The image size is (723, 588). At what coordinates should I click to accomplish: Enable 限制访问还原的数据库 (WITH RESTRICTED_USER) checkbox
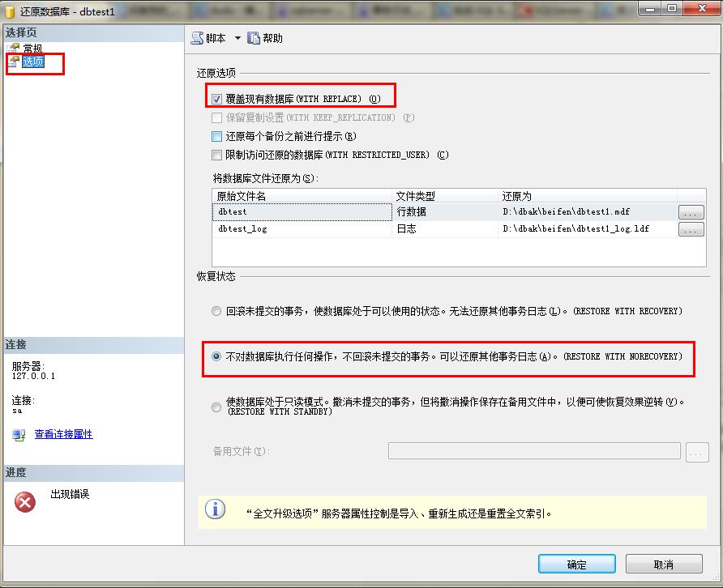coord(216,155)
